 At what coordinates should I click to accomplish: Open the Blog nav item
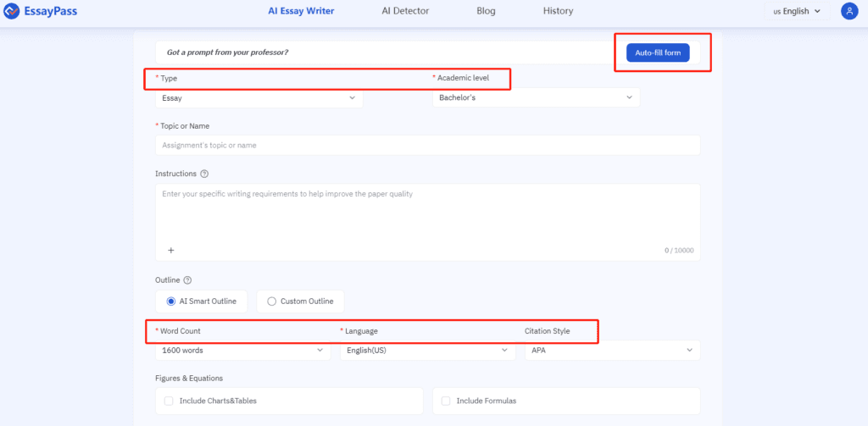486,10
